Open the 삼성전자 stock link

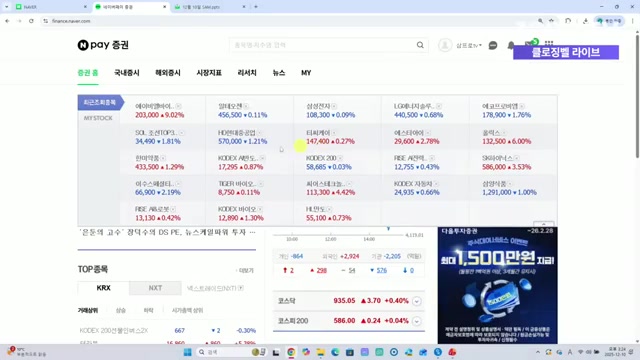click(318, 106)
